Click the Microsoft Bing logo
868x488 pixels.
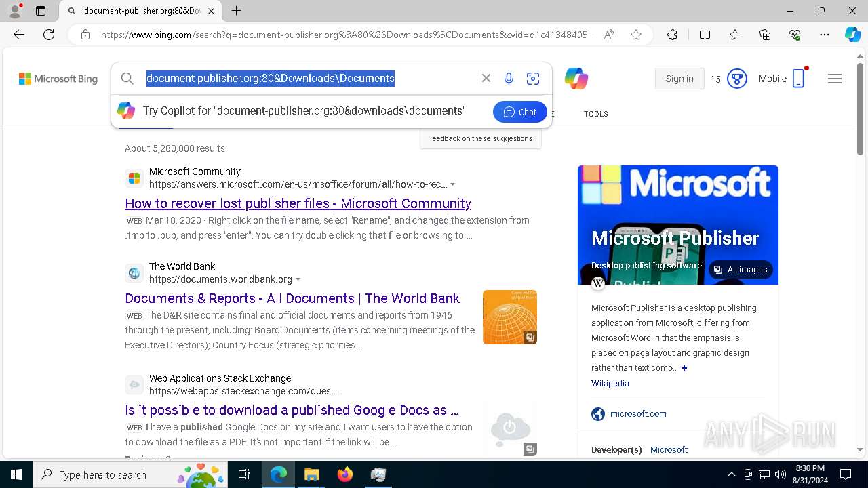coord(58,79)
